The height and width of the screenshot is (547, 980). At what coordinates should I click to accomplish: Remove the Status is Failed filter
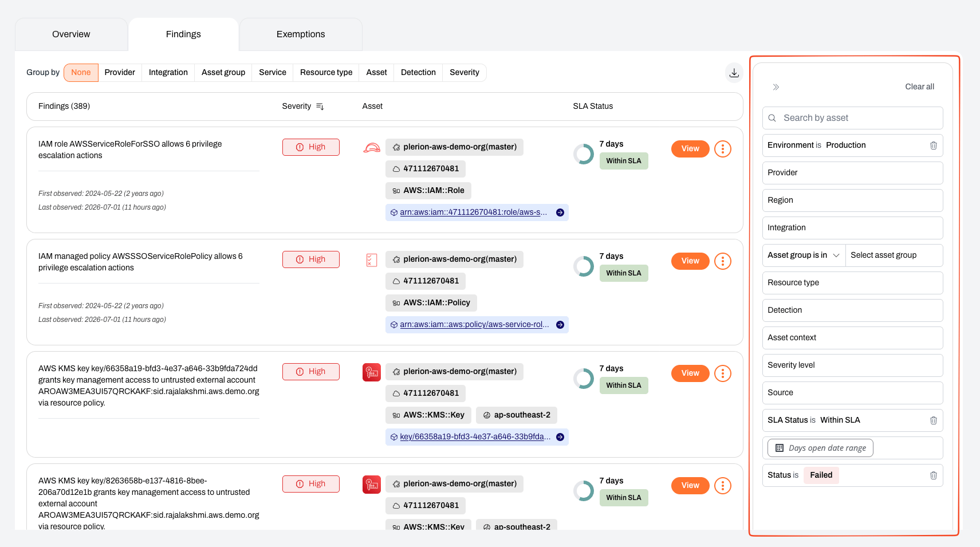(x=933, y=475)
